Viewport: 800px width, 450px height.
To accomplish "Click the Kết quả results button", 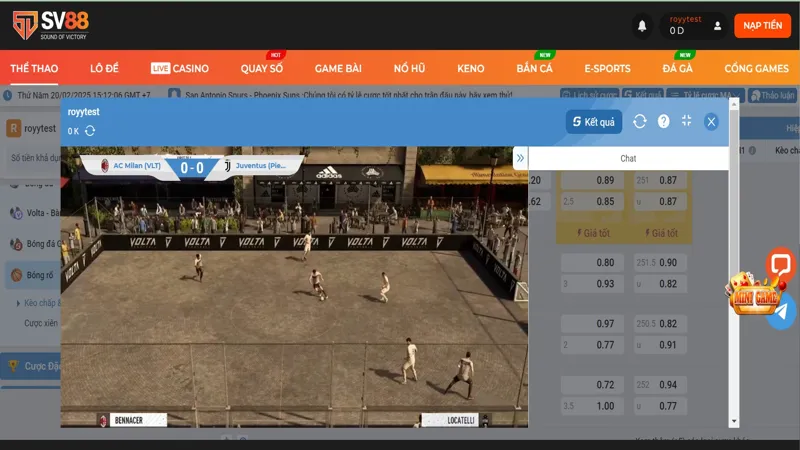I will tap(594, 121).
